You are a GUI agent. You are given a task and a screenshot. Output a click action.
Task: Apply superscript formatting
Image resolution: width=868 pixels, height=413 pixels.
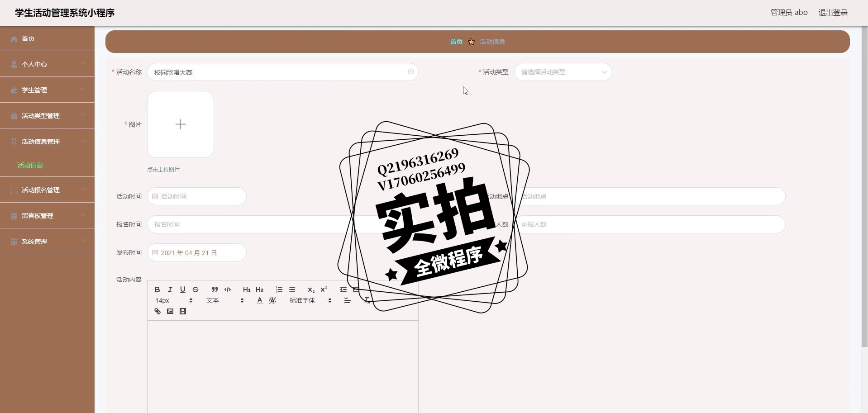[x=324, y=290]
